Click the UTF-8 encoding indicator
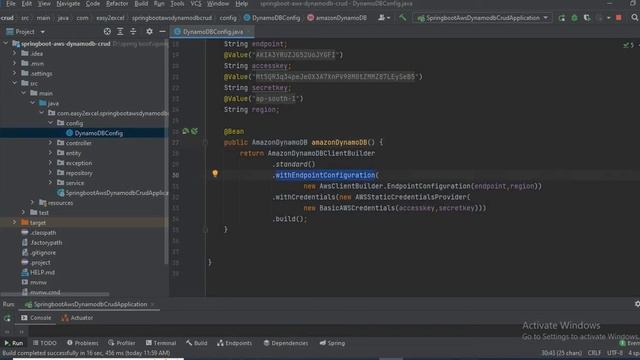 615,353
